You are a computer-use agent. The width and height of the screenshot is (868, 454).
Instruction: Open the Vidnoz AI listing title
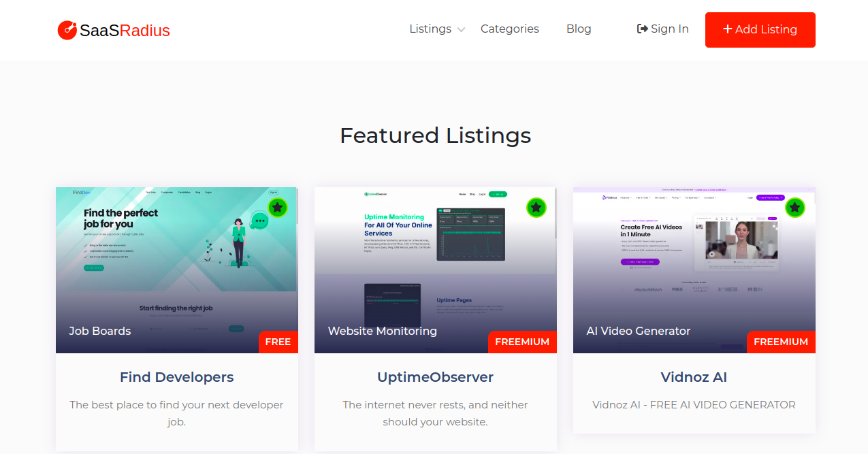point(694,377)
